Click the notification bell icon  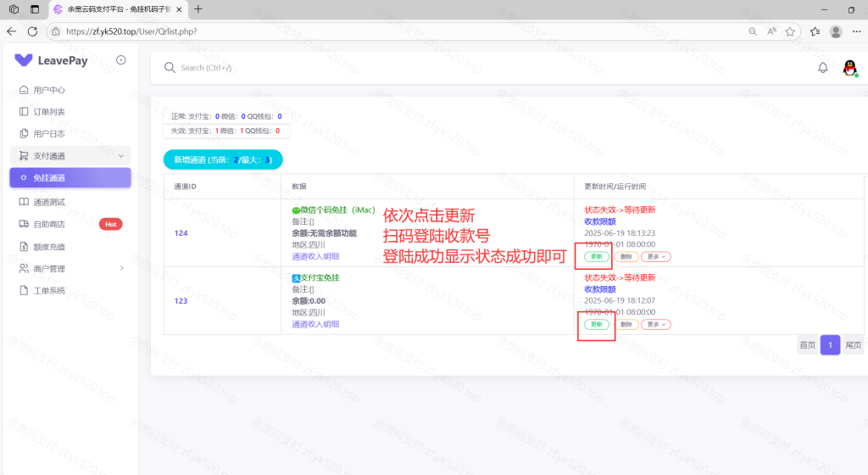(x=822, y=68)
